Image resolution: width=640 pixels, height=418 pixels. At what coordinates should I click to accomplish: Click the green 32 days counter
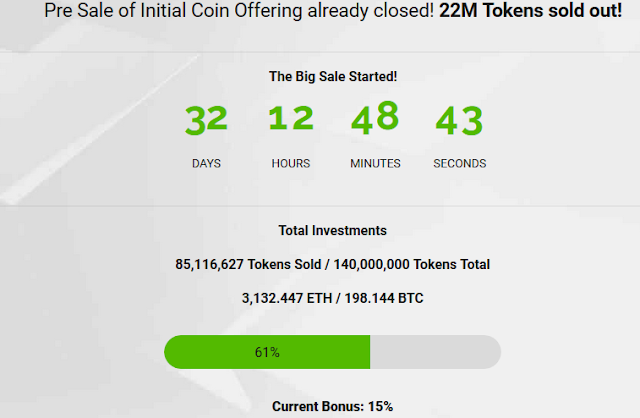point(206,120)
